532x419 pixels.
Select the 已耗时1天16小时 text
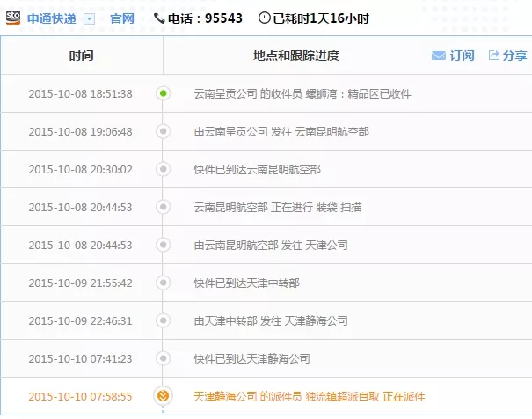coord(321,18)
